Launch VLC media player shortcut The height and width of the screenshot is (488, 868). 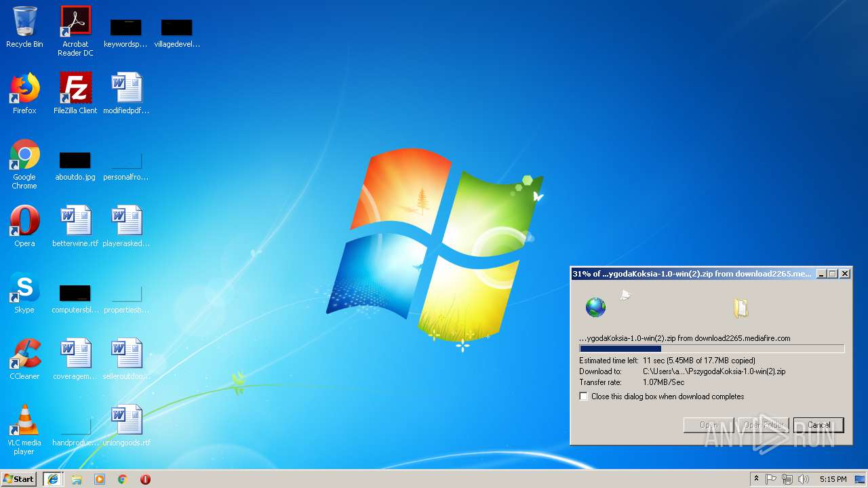(x=24, y=430)
